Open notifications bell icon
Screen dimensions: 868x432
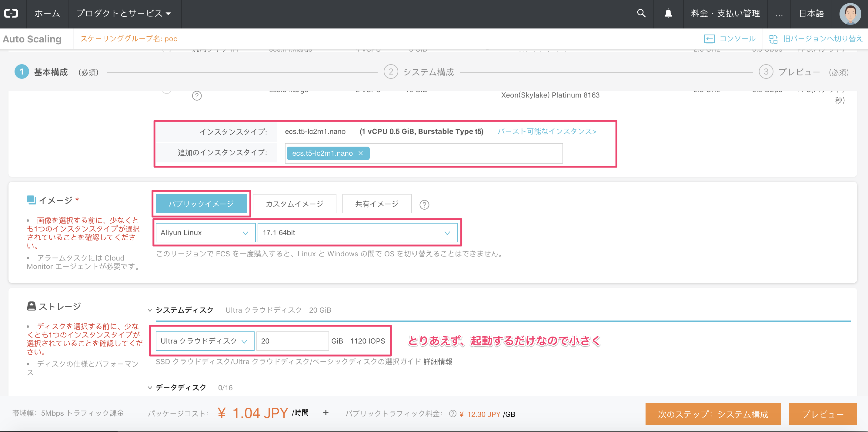(668, 13)
